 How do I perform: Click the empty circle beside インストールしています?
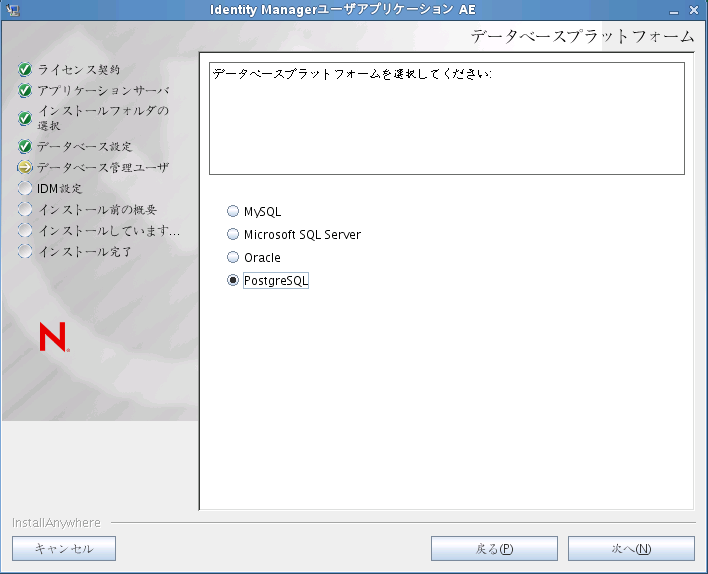[x=25, y=230]
